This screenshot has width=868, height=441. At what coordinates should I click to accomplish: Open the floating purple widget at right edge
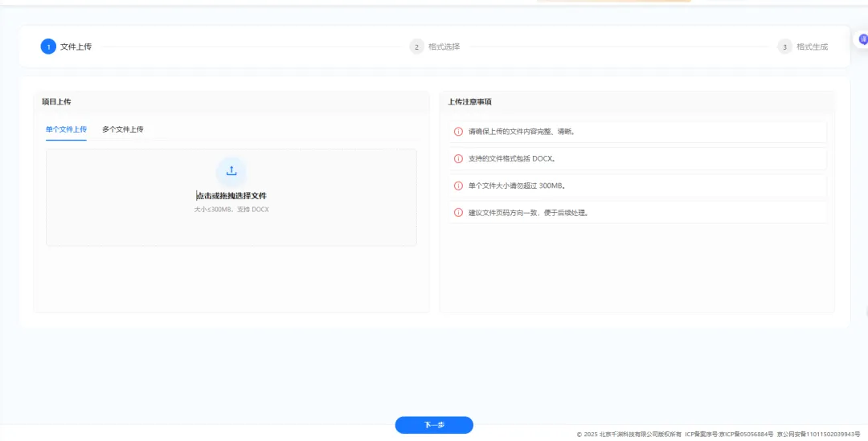tap(863, 39)
